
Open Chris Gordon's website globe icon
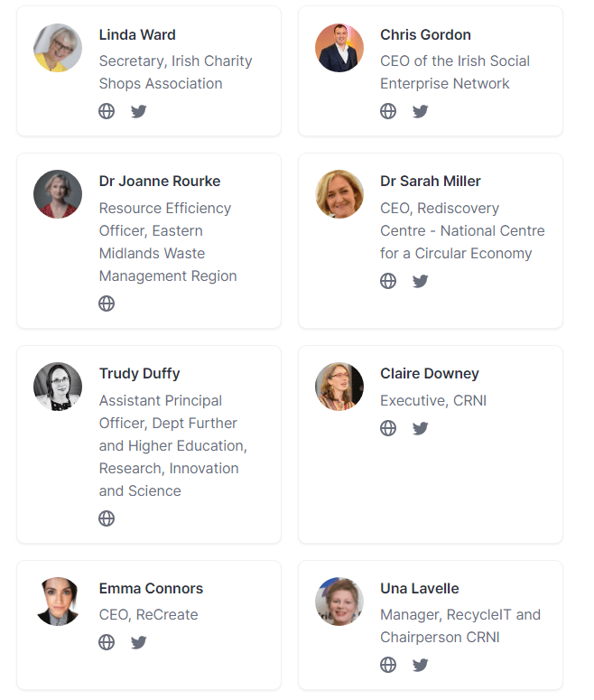click(388, 111)
